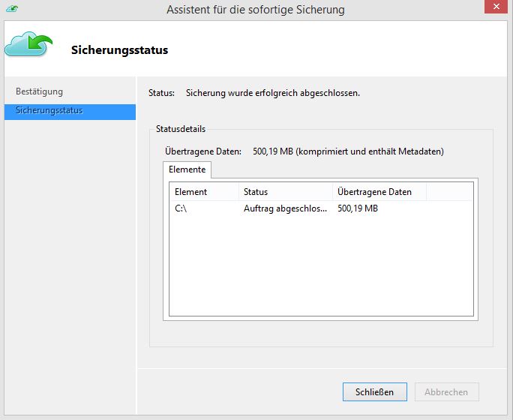Select the C:\ row in elements list
Screen dimensions: 513x420
pyautogui.click(x=321, y=208)
